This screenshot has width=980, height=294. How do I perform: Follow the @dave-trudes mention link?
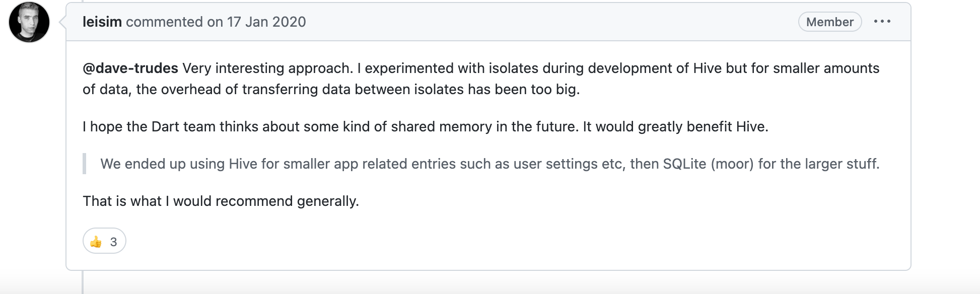[x=130, y=68]
